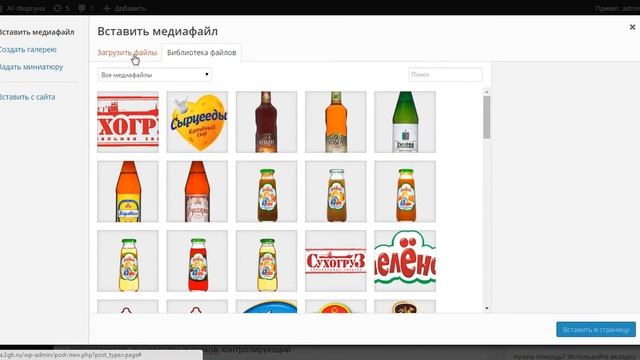Click scrollbar up arrow in media library

tap(487, 92)
